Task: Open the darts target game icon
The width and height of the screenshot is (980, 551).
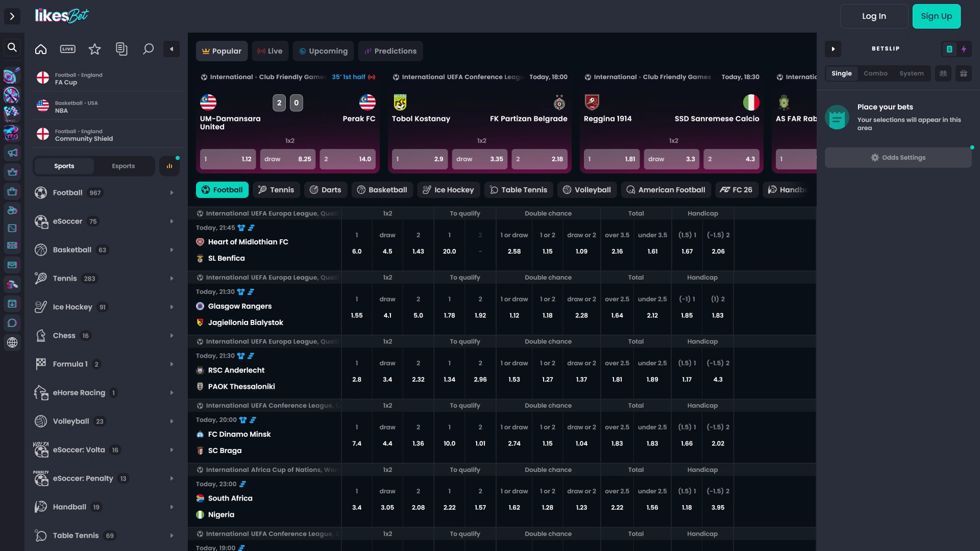Action: click(x=11, y=76)
